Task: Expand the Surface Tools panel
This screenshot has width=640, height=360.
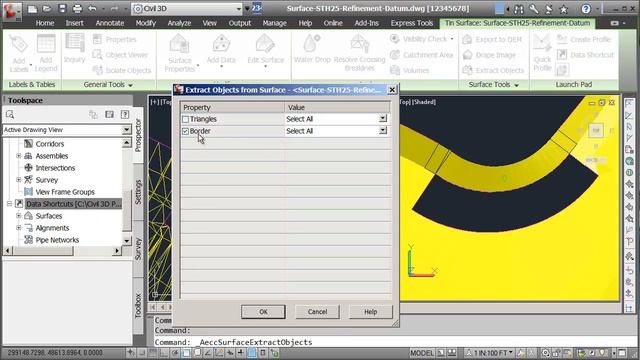Action: click(493, 85)
